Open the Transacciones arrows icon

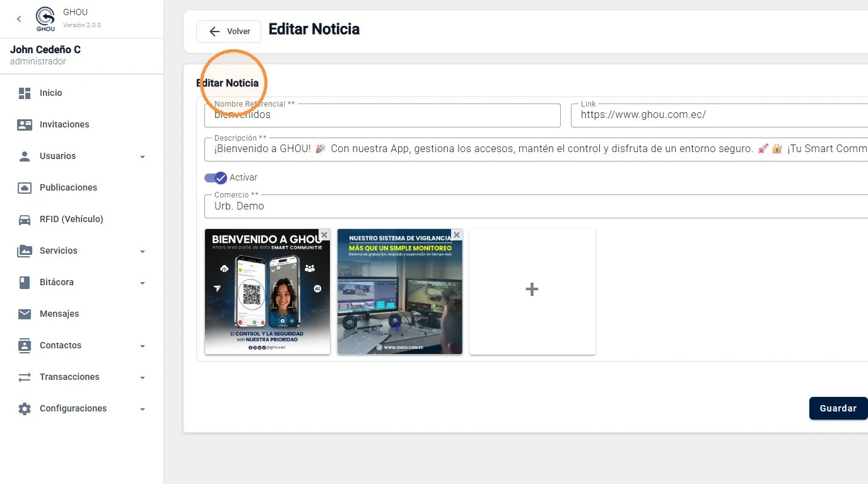tap(25, 377)
